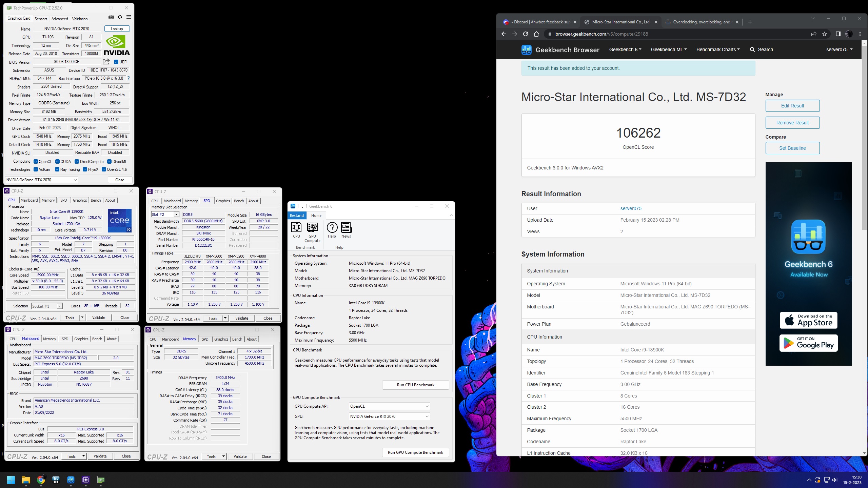Click the Lookup button in GPU-Z
The width and height of the screenshot is (868, 488).
[117, 29]
